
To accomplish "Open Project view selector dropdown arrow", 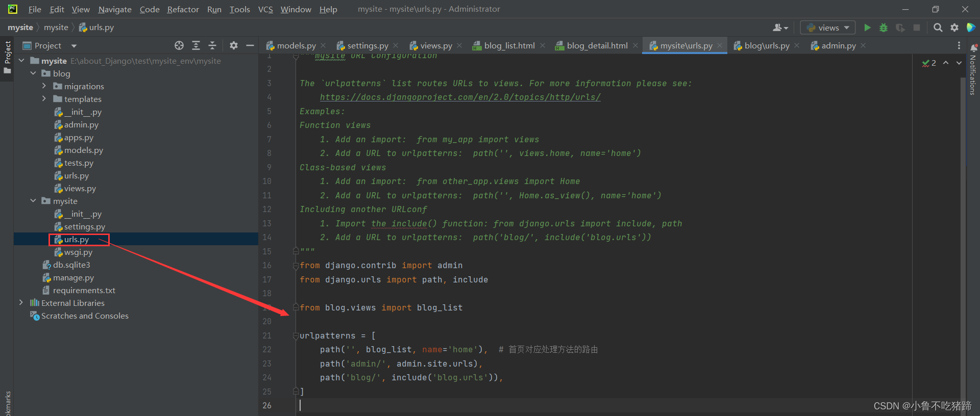I will coord(74,46).
